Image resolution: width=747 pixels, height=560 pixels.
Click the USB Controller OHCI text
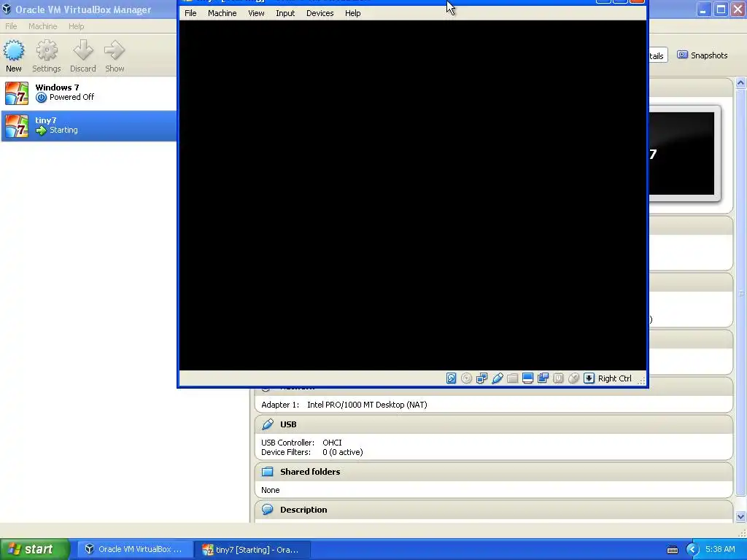301,443
